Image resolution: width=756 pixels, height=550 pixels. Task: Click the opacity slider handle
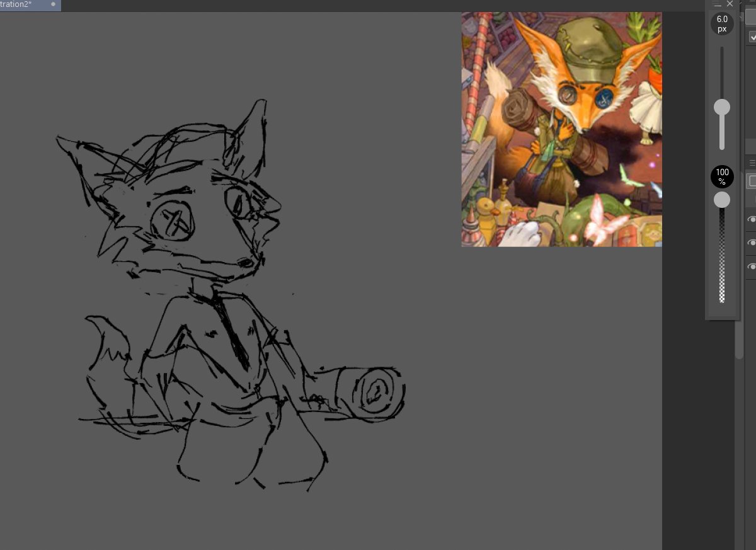722,200
